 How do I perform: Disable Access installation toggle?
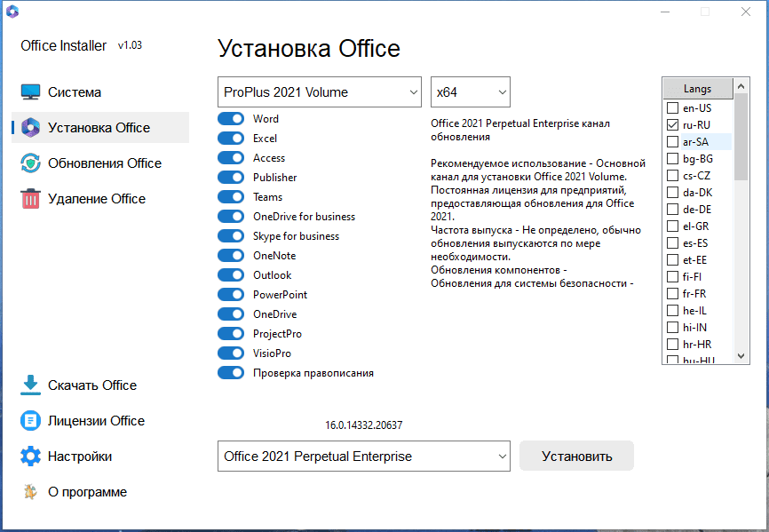click(x=231, y=158)
